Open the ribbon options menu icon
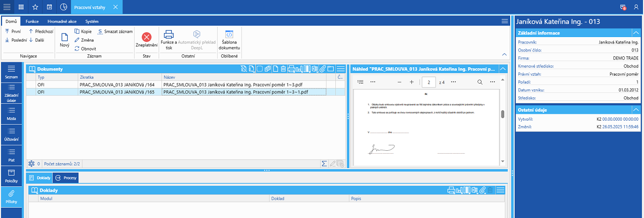644x218 pixels. coord(504,21)
